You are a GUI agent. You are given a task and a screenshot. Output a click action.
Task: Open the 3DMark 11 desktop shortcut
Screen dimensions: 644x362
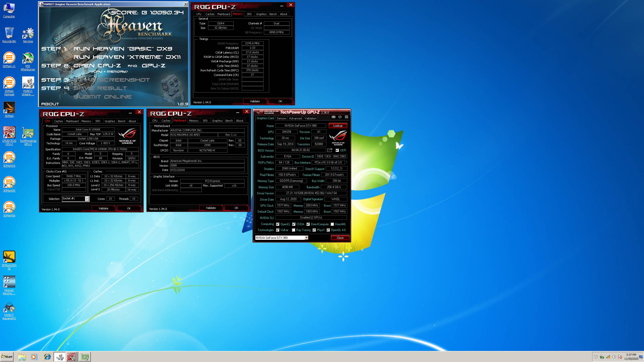pos(9,60)
